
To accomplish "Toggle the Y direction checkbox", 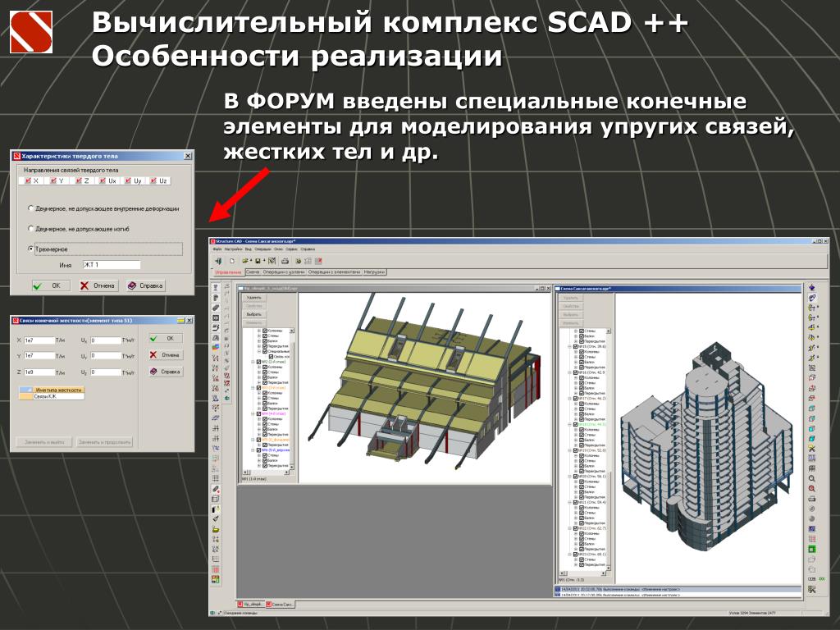I will (53, 180).
